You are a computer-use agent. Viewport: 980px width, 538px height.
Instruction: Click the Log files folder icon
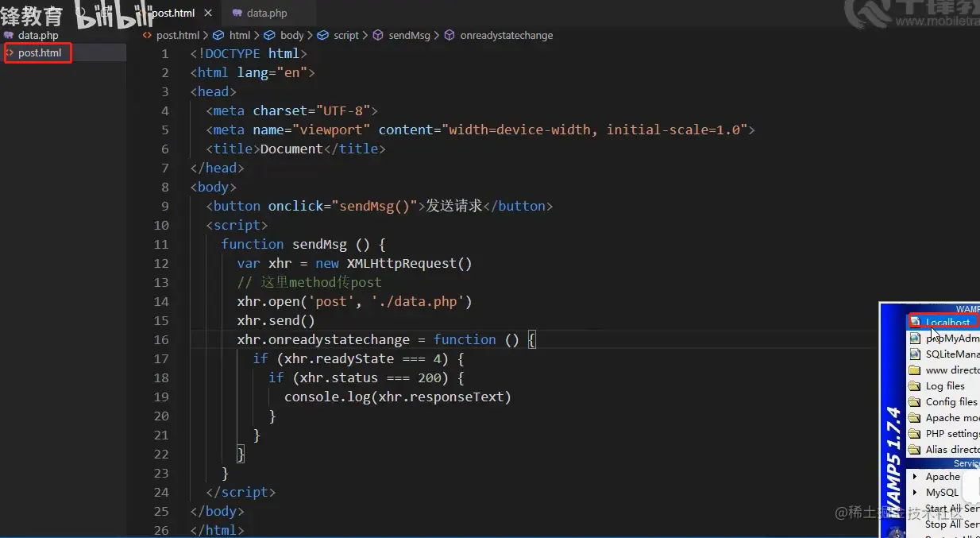tap(915, 385)
